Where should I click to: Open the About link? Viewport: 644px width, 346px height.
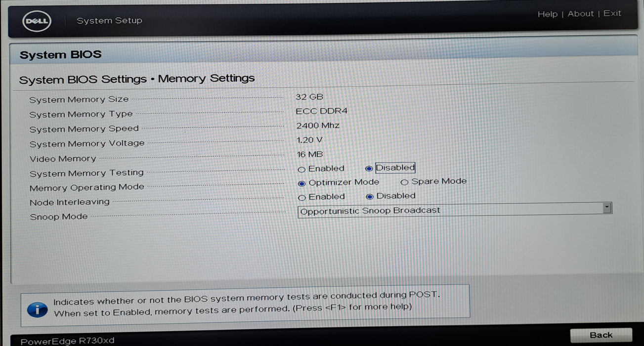click(x=580, y=14)
